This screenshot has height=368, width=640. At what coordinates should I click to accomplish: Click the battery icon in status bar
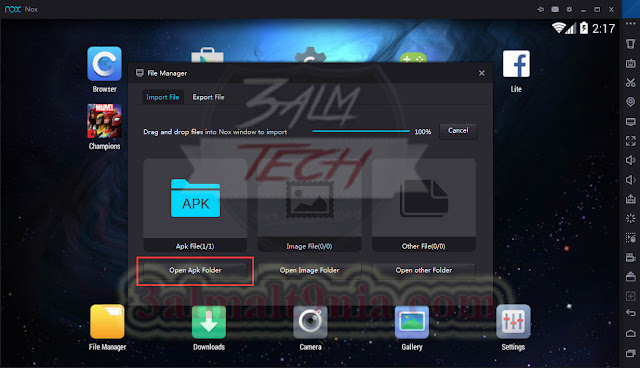click(x=584, y=28)
